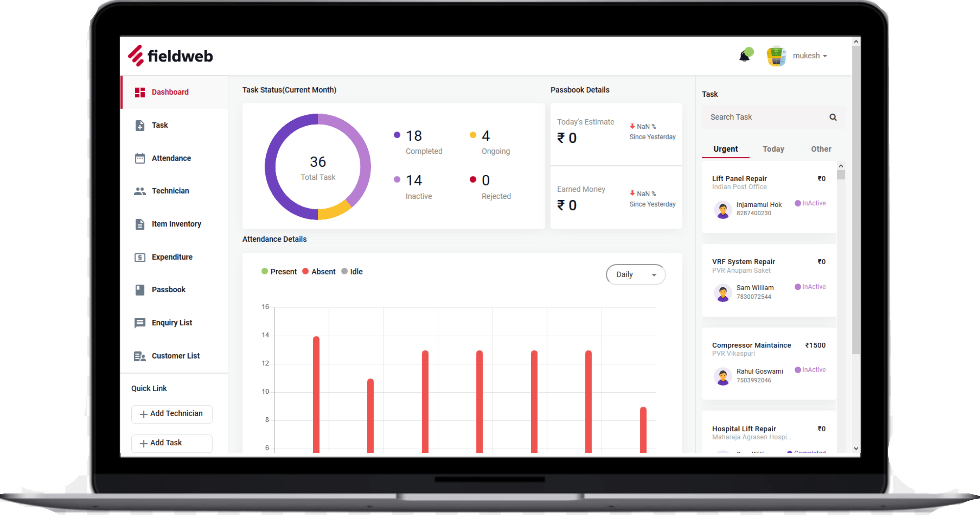Viewport: 980px width, 515px height.
Task: Click the Technician people icon
Action: tap(140, 191)
